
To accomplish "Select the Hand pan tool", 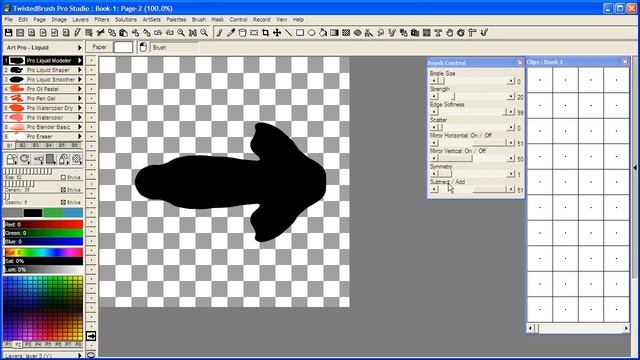I will (x=449, y=33).
